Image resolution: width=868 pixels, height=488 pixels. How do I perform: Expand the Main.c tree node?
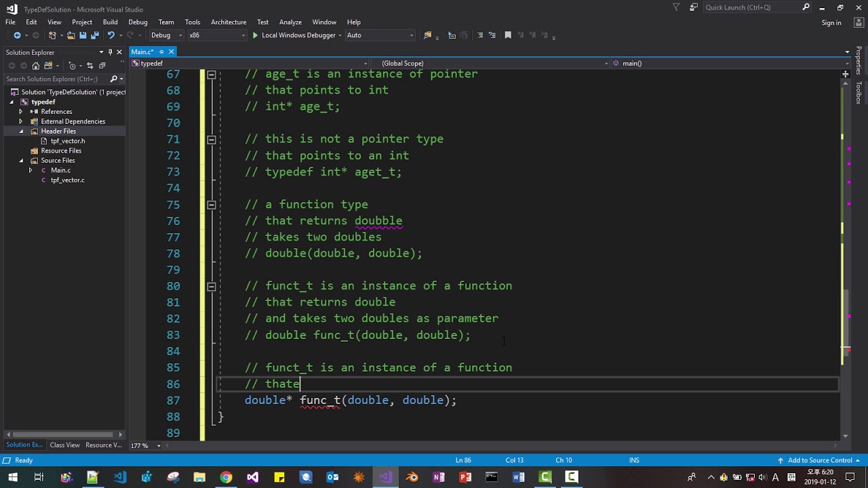tap(30, 170)
